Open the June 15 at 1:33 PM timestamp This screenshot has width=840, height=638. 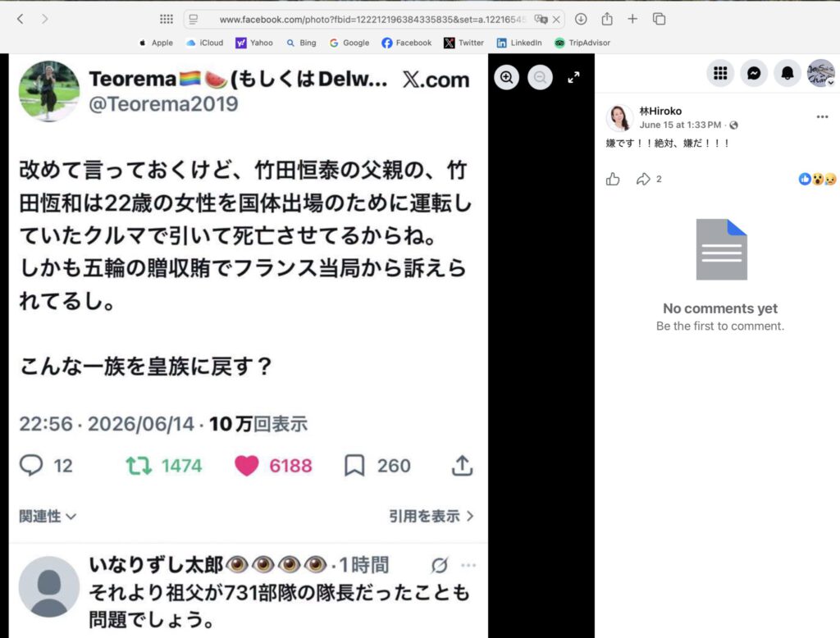tap(680, 125)
